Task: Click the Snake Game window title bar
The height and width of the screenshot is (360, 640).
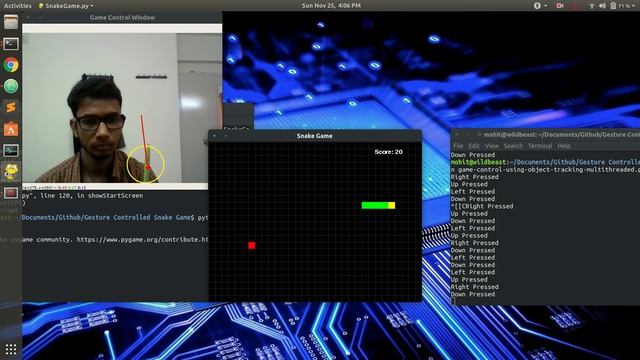Action: (315, 136)
